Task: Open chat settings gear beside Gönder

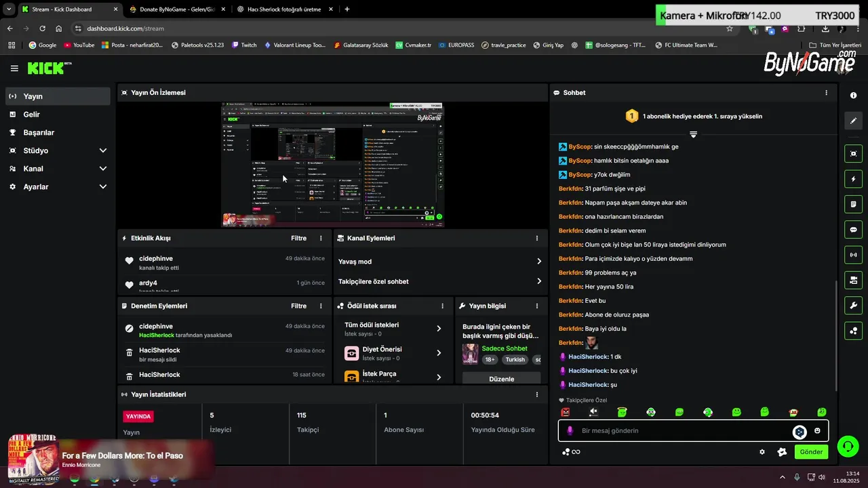Action: pyautogui.click(x=762, y=452)
